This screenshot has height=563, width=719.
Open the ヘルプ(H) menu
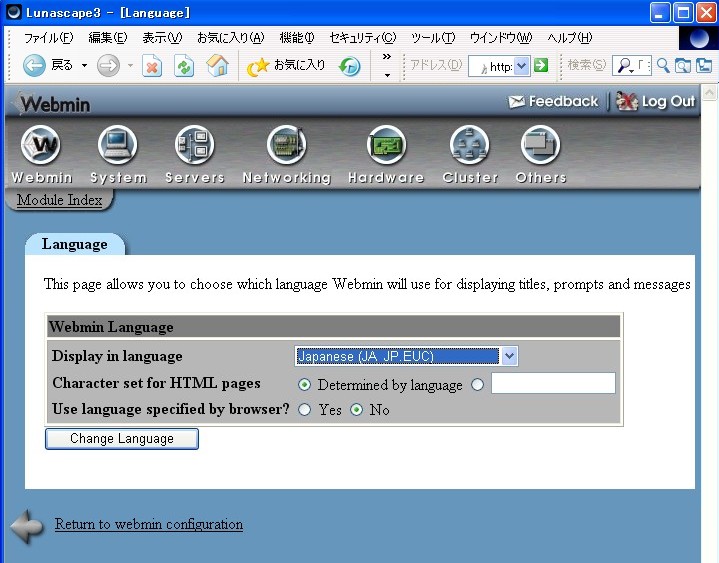[x=570, y=38]
